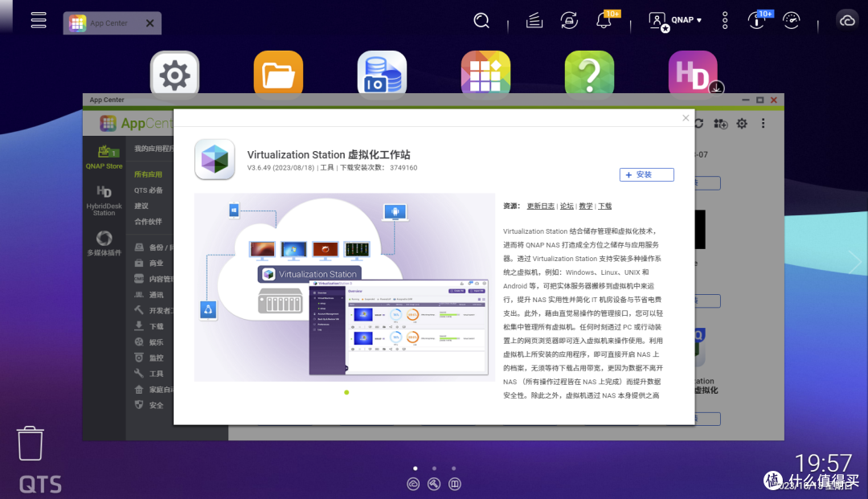
Task: Select 多媒体插件 in App Center sidebar
Action: coord(104,243)
